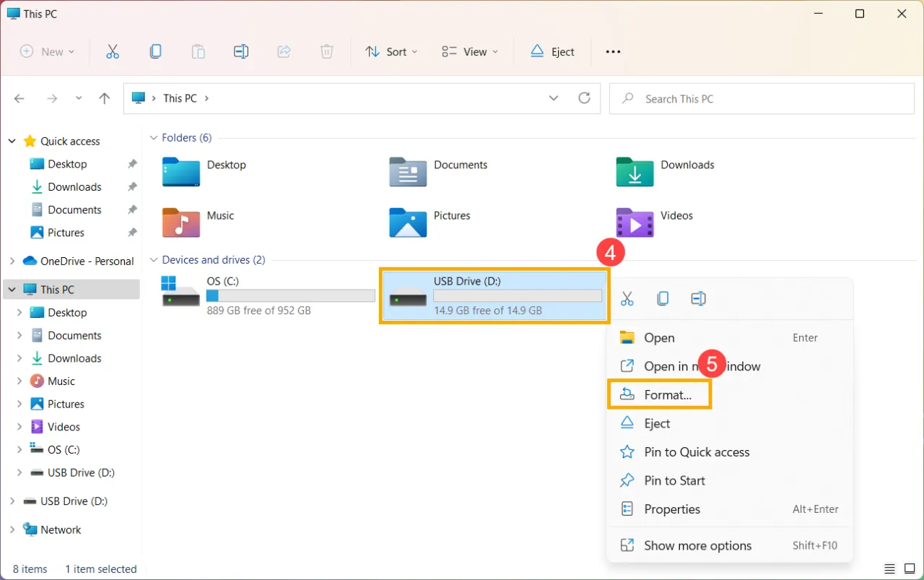Collapse the Devices and drives section
Screen dimensions: 924x580
(x=154, y=260)
